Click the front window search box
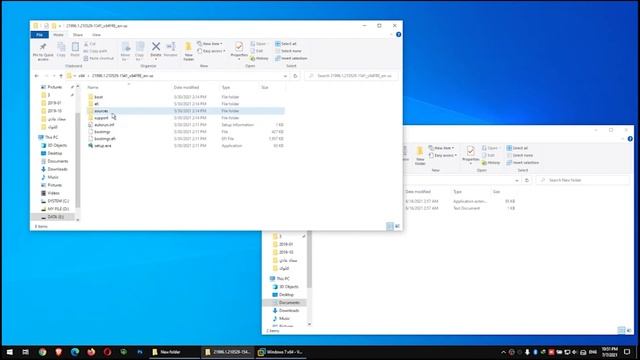 click(351, 76)
